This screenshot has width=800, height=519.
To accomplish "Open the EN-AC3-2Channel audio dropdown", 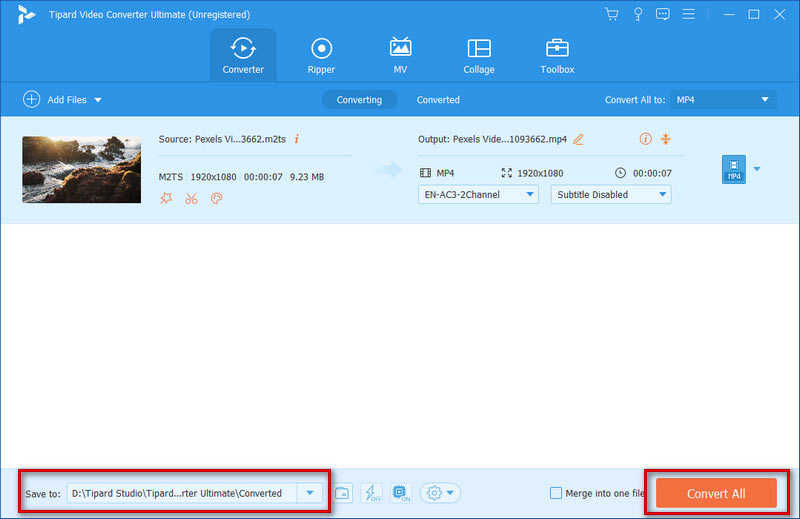I will [x=478, y=194].
